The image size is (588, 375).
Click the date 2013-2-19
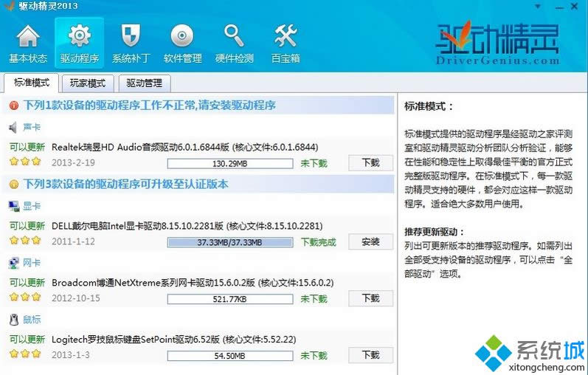73,163
